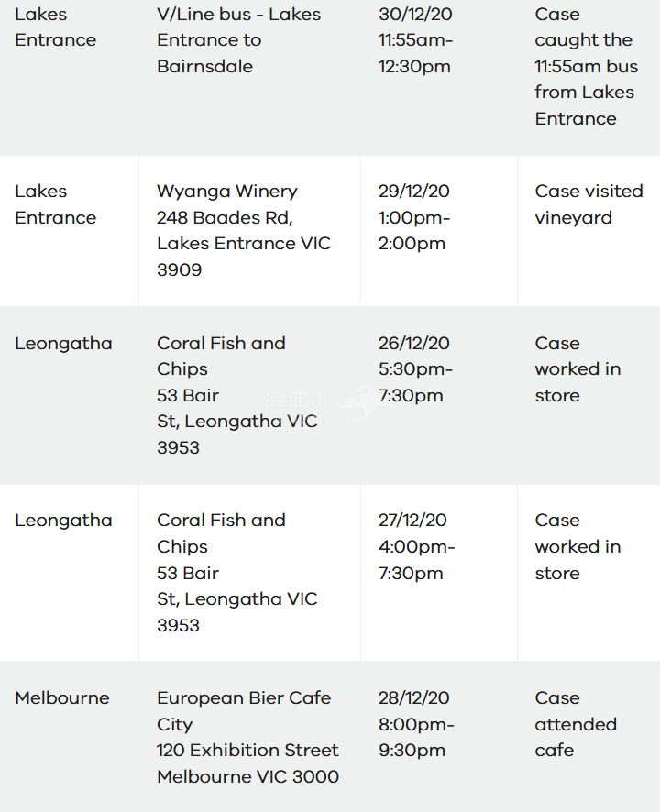Select the European Bier Cafe City entry
The width and height of the screenshot is (660, 812).
click(247, 738)
